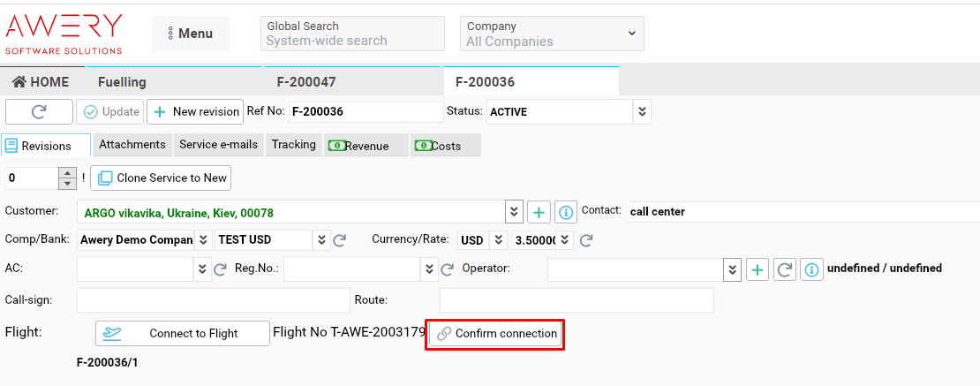Refresh the currency rate value
The width and height of the screenshot is (980, 386).
[585, 240]
